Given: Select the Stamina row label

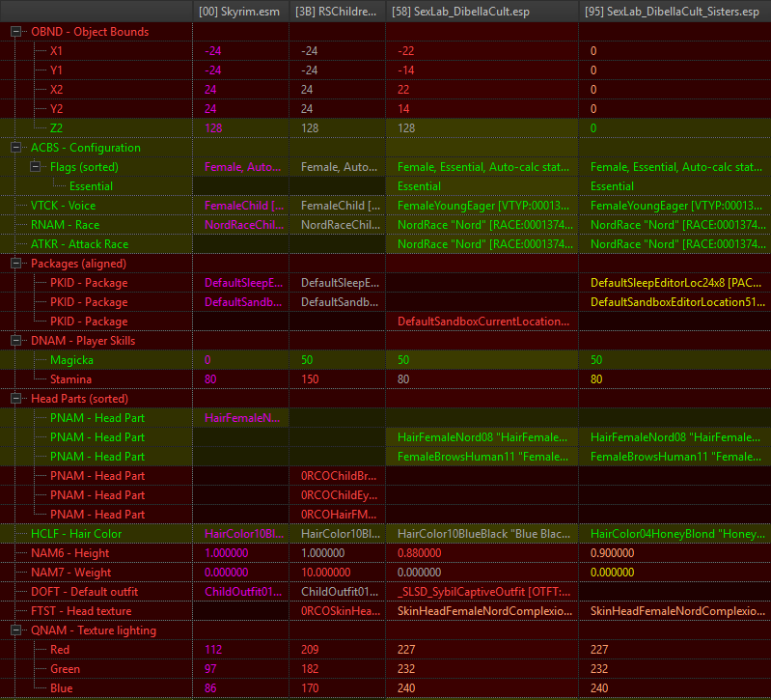Looking at the screenshot, I should (70, 379).
